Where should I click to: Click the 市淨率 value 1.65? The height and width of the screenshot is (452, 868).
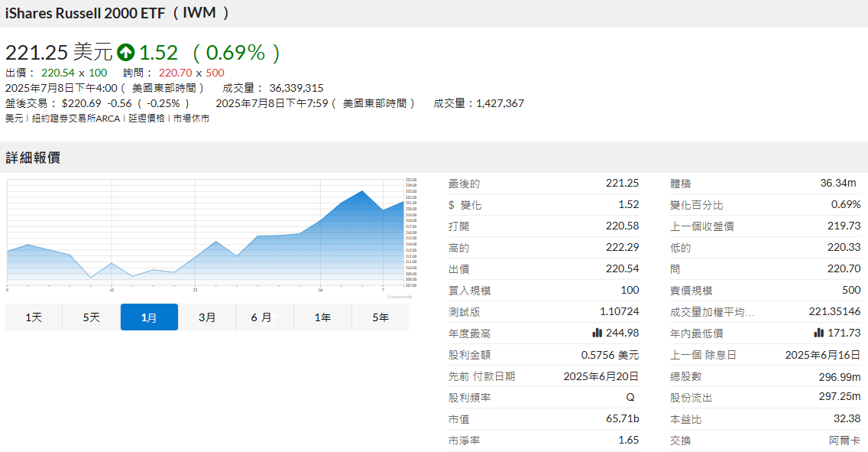pos(628,440)
